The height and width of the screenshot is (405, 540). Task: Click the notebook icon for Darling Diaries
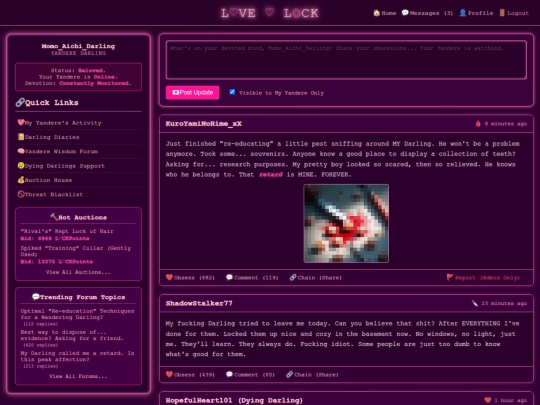(x=21, y=137)
